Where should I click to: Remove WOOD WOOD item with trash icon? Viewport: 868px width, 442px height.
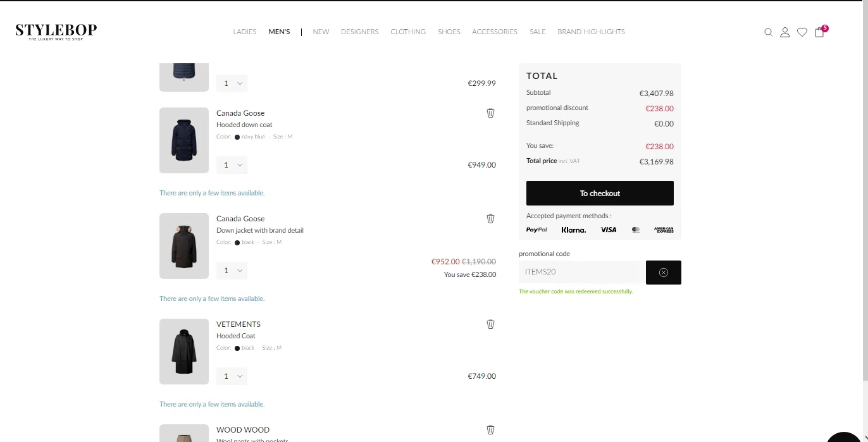[x=490, y=430]
